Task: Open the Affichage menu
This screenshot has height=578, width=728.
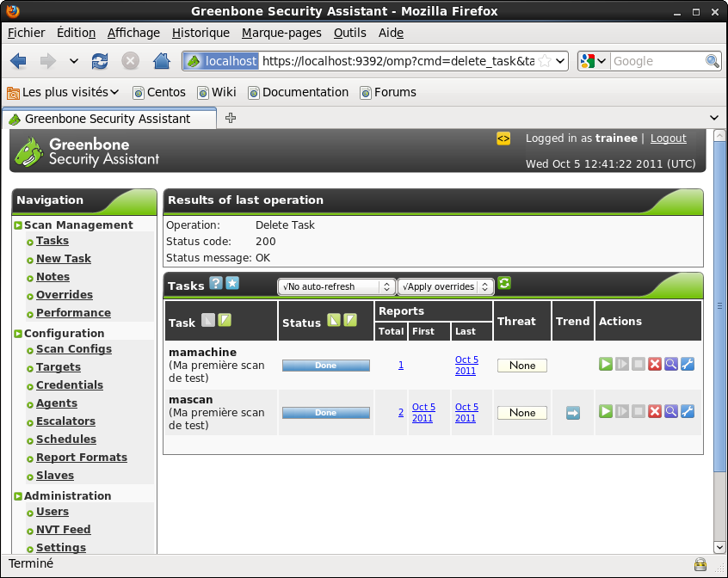Action: pos(133,33)
